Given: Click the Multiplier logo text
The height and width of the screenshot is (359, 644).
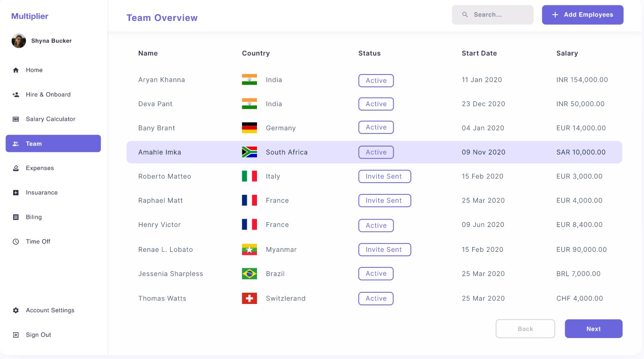Looking at the screenshot, I should point(30,16).
